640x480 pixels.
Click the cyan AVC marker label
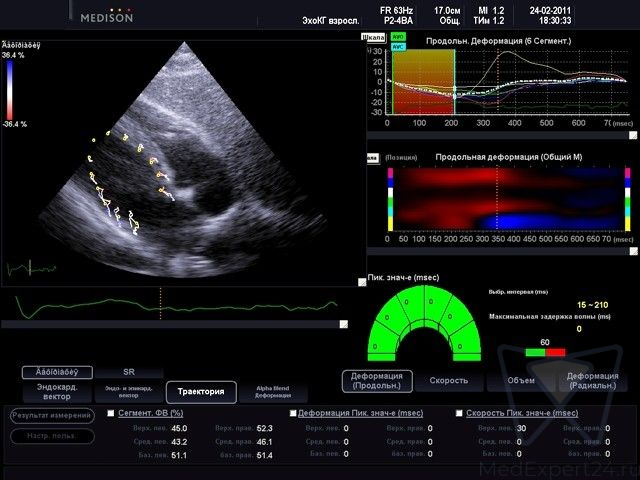pyautogui.click(x=398, y=47)
